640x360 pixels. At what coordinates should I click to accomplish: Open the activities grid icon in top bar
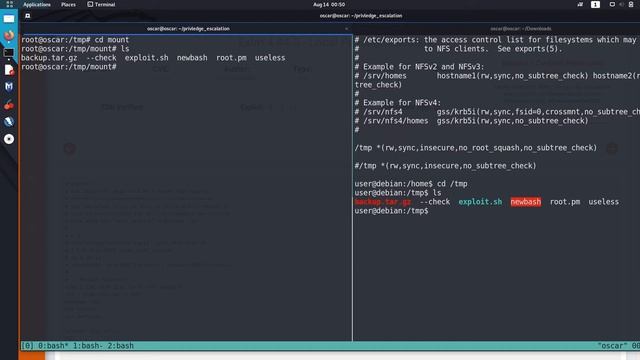pos(9,4)
